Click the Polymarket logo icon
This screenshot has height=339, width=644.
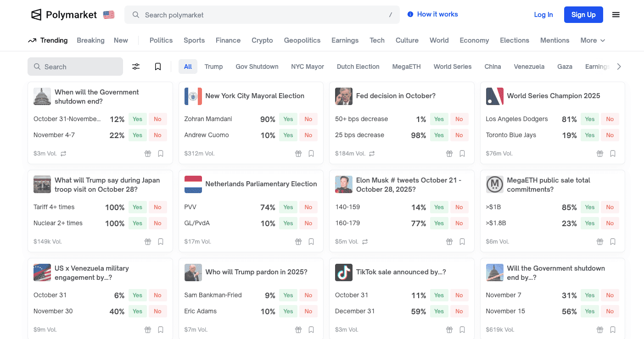(x=36, y=15)
